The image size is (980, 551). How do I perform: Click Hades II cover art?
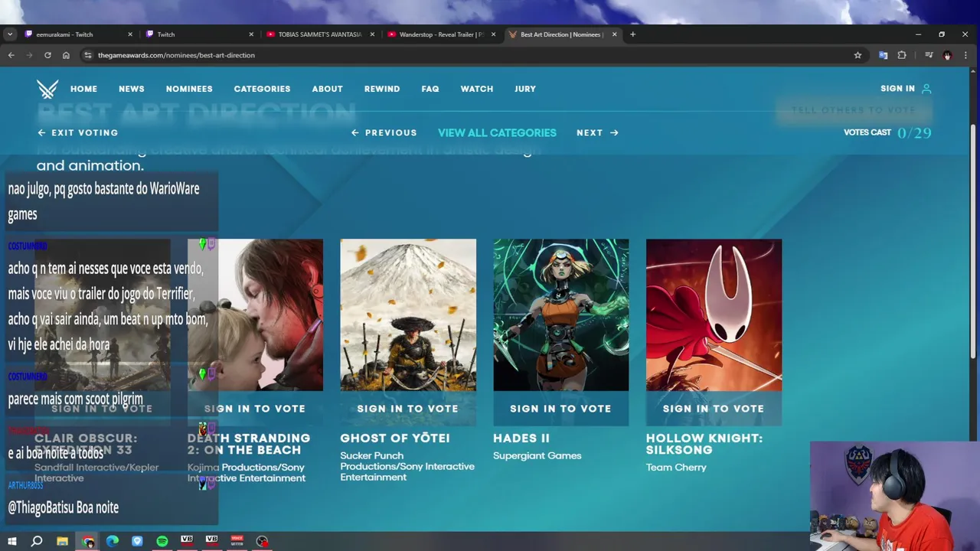[x=560, y=315]
